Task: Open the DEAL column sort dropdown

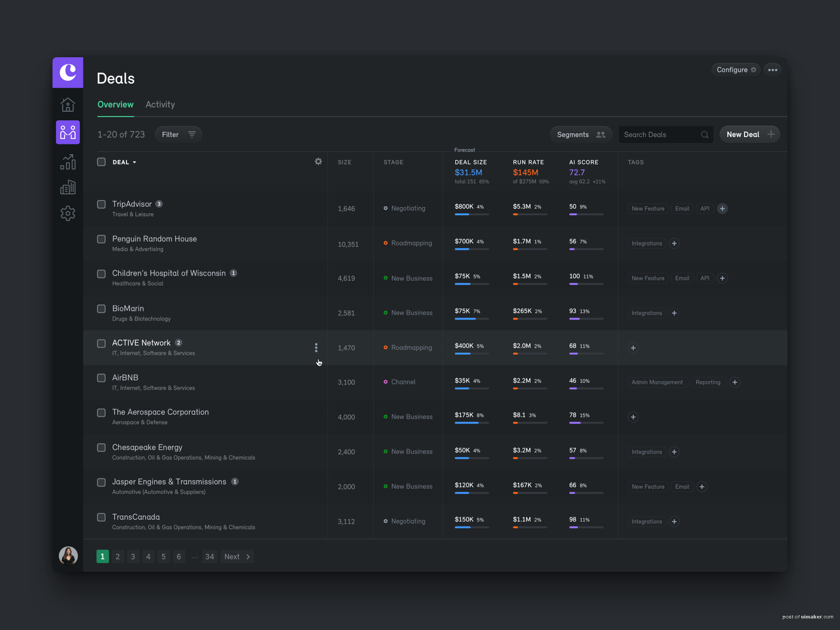Action: tap(124, 162)
